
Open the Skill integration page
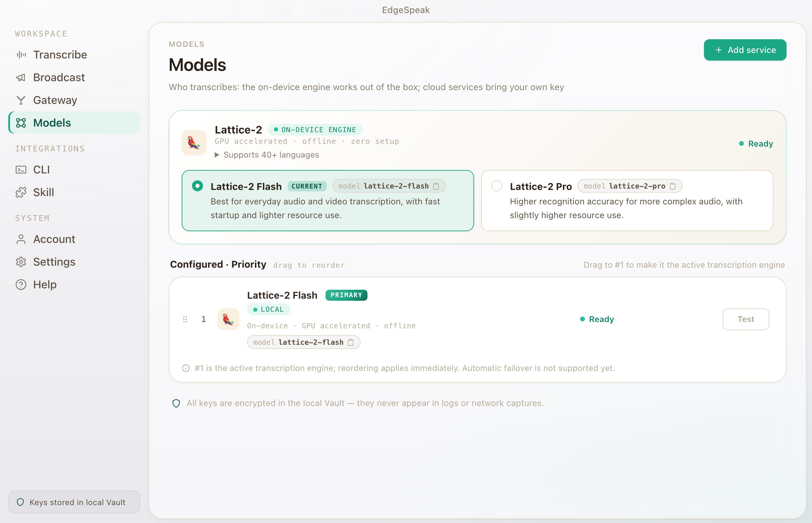click(74, 192)
